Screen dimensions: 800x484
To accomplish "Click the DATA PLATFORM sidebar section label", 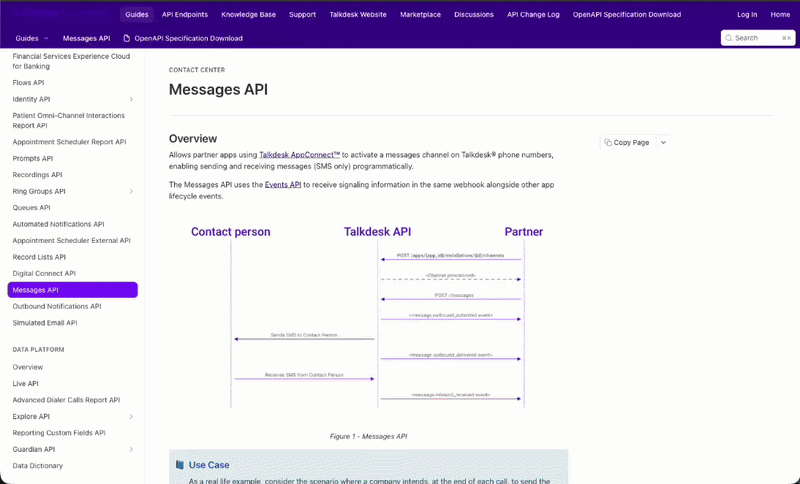I will tap(38, 349).
